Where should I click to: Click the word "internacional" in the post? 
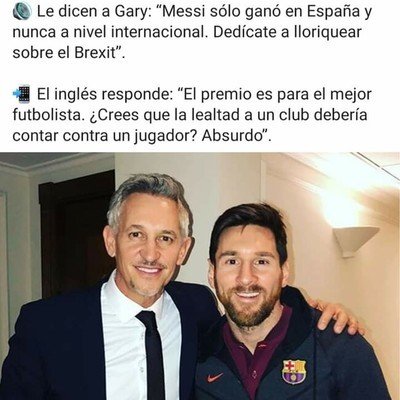click(156, 33)
